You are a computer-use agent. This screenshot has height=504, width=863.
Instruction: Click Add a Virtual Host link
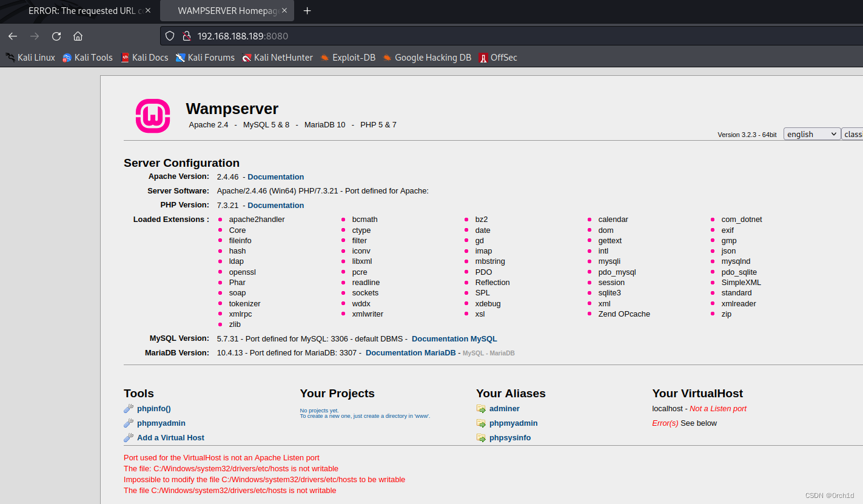[x=170, y=438]
